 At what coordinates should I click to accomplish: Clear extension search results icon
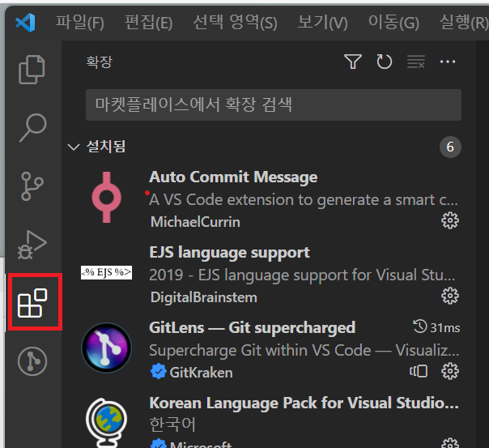pos(416,62)
